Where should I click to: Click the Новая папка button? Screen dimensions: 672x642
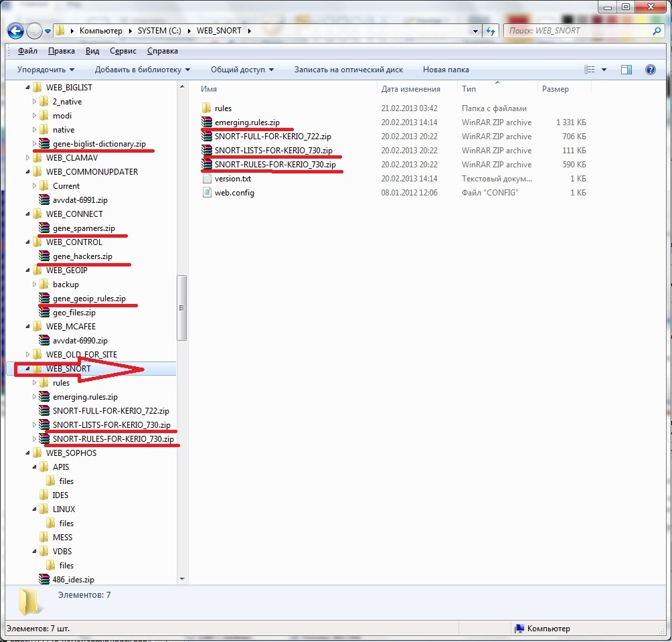click(446, 70)
